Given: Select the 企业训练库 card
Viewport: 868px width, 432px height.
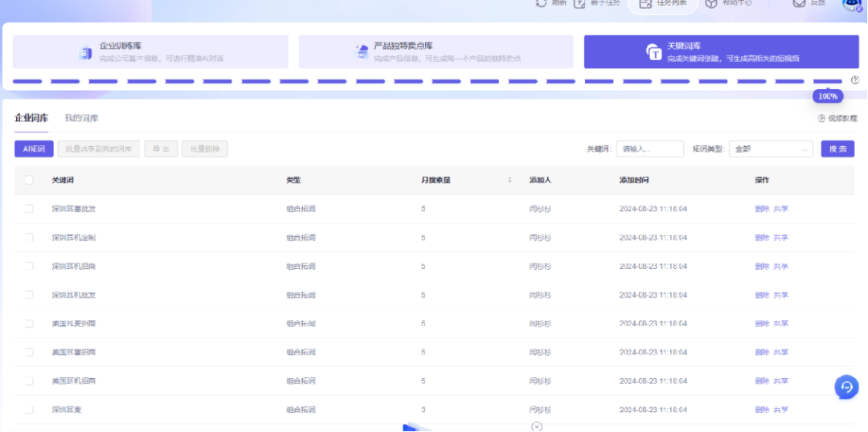Looking at the screenshot, I should coord(150,52).
